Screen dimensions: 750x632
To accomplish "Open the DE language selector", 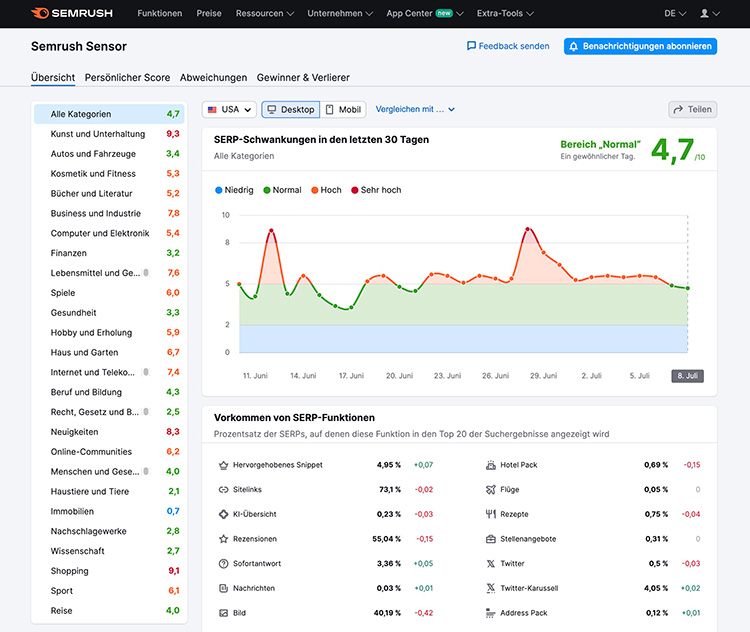I will pos(675,13).
